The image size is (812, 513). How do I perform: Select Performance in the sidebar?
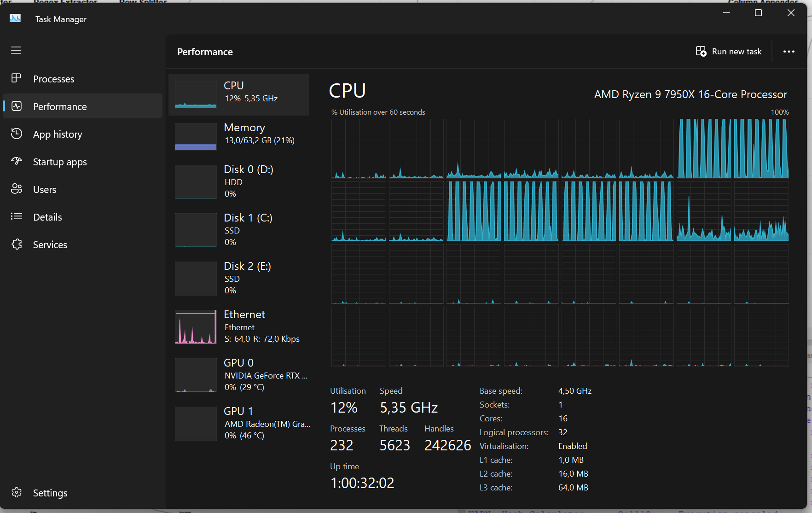click(x=83, y=106)
